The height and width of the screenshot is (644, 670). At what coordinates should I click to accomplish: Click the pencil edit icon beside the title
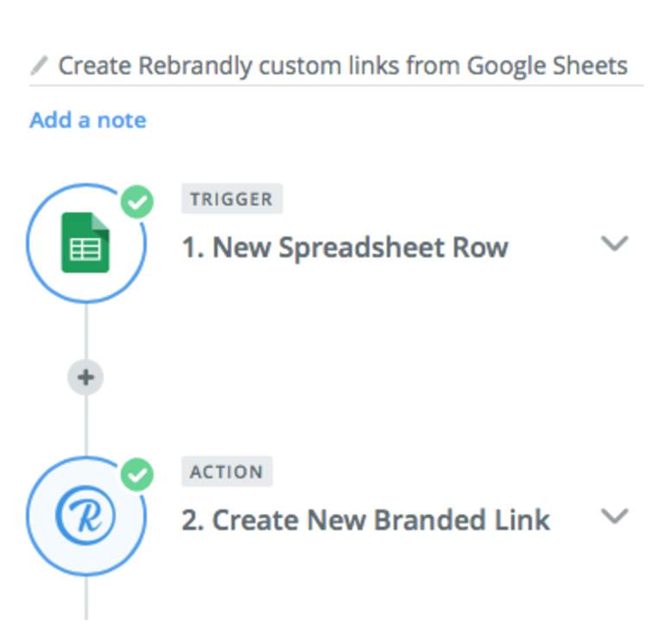40,66
